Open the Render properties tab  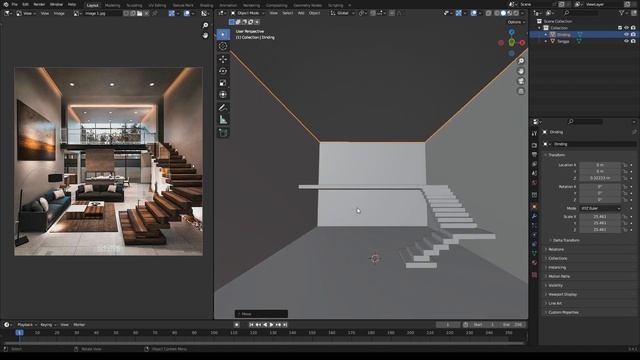click(x=534, y=145)
